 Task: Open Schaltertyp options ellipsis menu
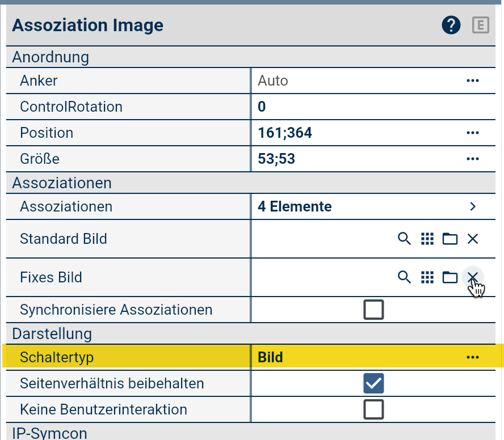click(473, 357)
